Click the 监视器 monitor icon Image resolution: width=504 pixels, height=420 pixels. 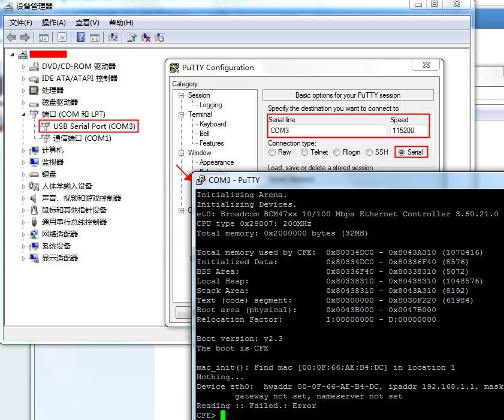point(34,162)
